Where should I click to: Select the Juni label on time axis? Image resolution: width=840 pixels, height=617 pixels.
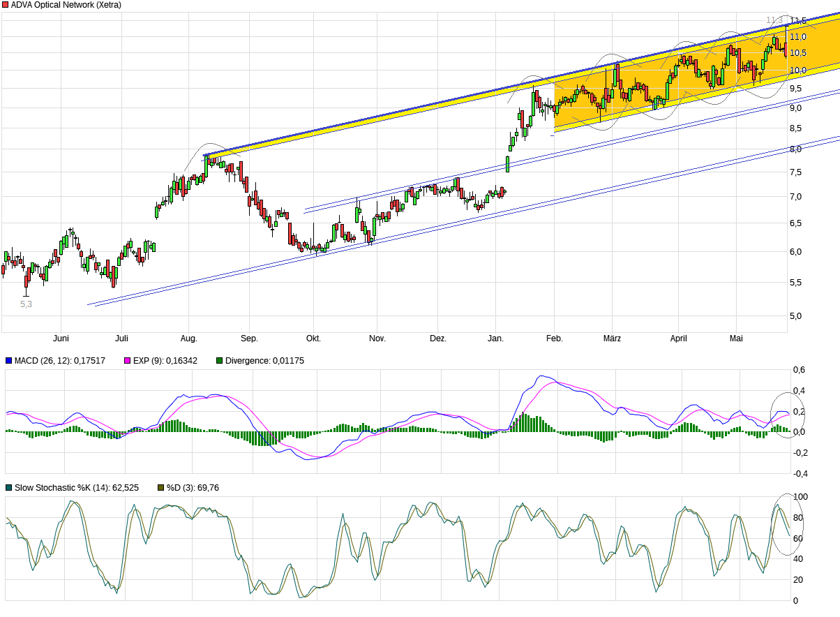tap(61, 339)
